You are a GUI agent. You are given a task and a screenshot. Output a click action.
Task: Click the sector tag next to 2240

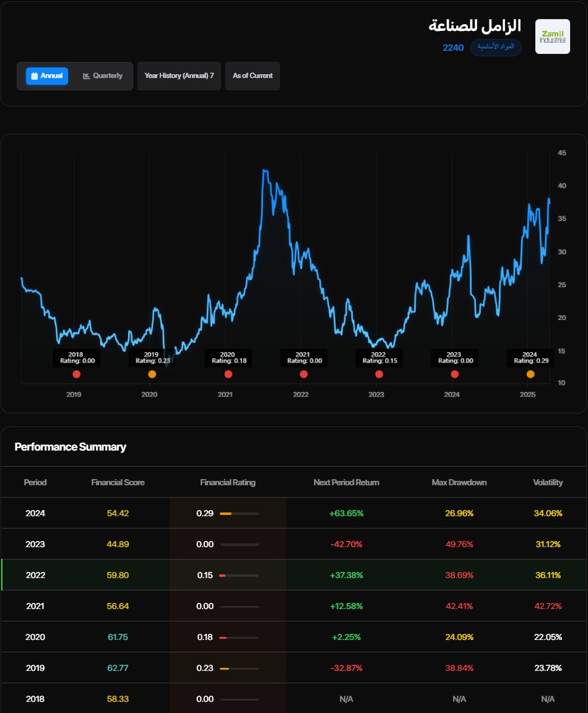pos(496,47)
